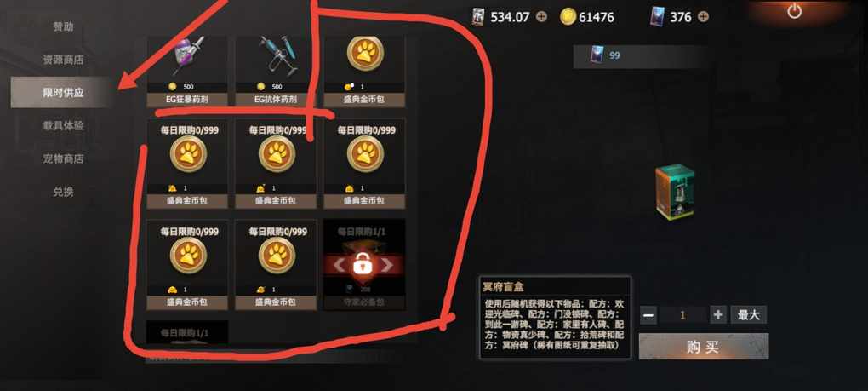Open the 资源商店 tab
This screenshot has width=868, height=391.
[63, 60]
